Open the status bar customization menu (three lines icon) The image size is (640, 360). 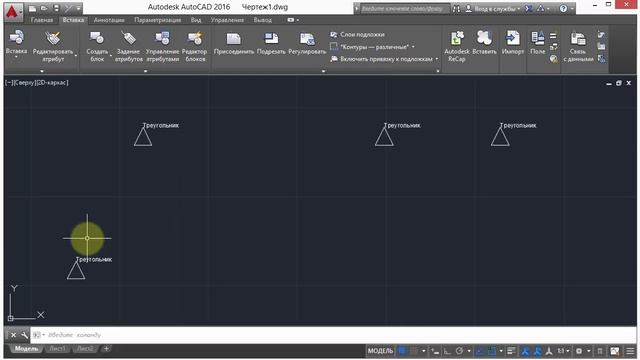[x=630, y=351]
